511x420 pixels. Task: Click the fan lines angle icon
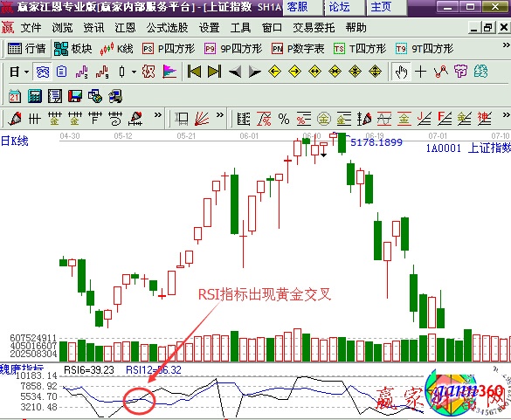(x=202, y=119)
